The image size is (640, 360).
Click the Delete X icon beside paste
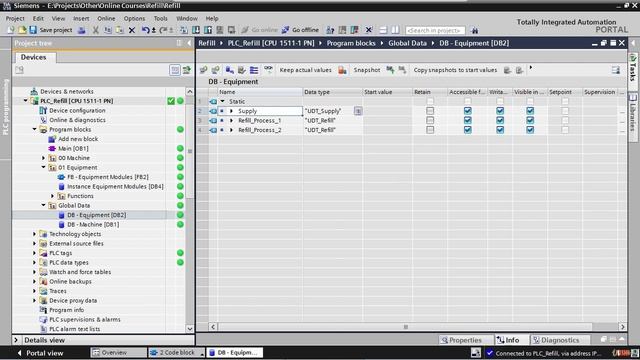coord(132,30)
